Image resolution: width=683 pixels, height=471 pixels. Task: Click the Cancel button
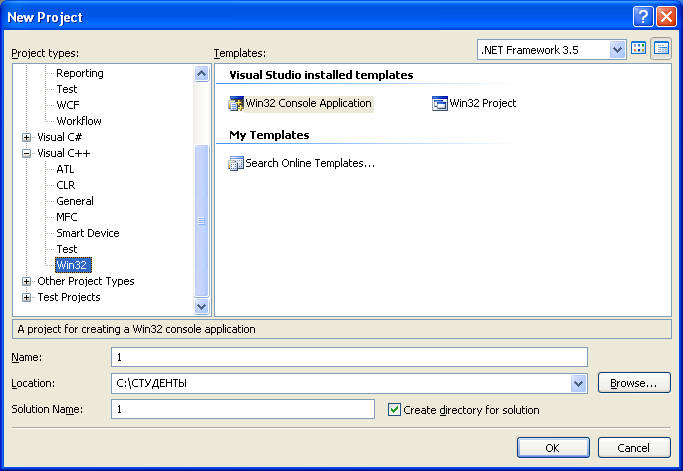click(634, 447)
